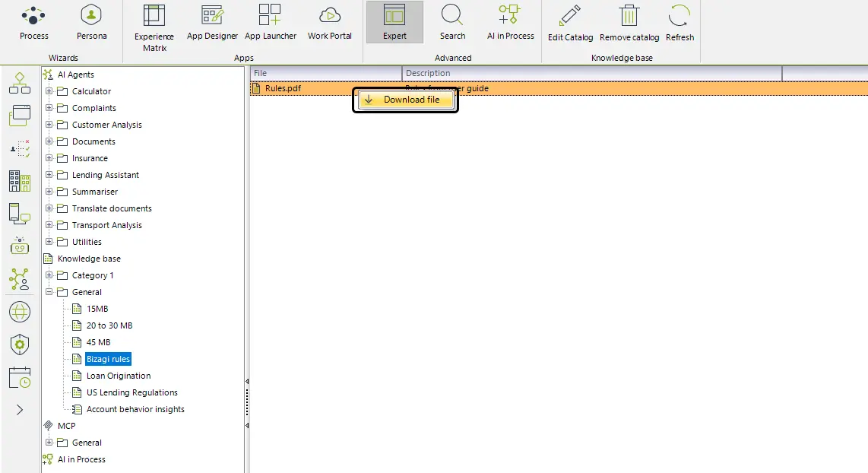Select the globe sidebar icon
The width and height of the screenshot is (868, 473).
click(19, 312)
